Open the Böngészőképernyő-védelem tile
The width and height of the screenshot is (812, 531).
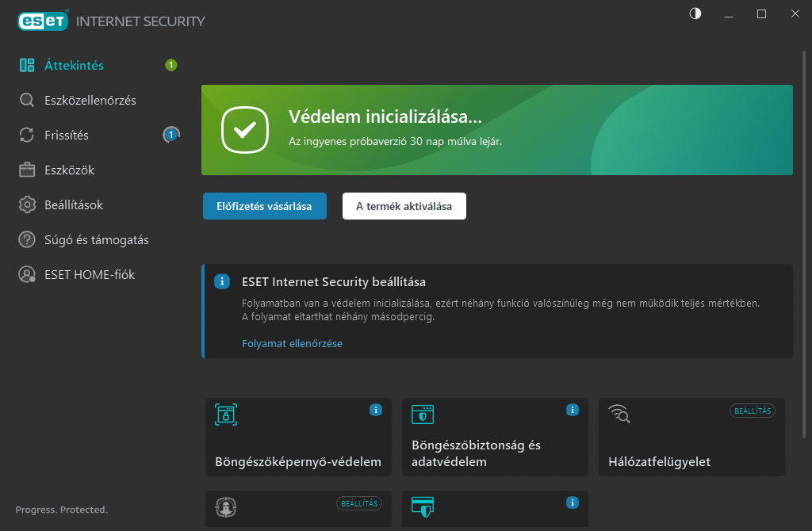[298, 437]
